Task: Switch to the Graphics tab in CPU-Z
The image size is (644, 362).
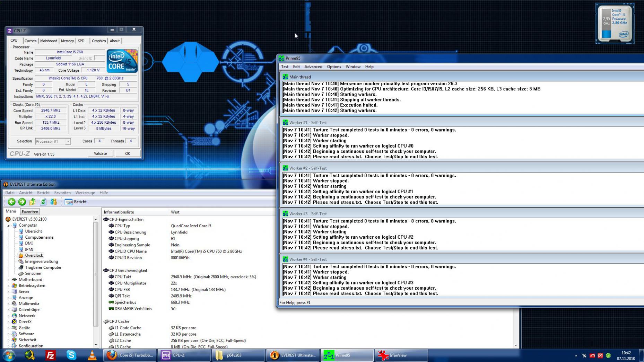Action: (x=99, y=41)
